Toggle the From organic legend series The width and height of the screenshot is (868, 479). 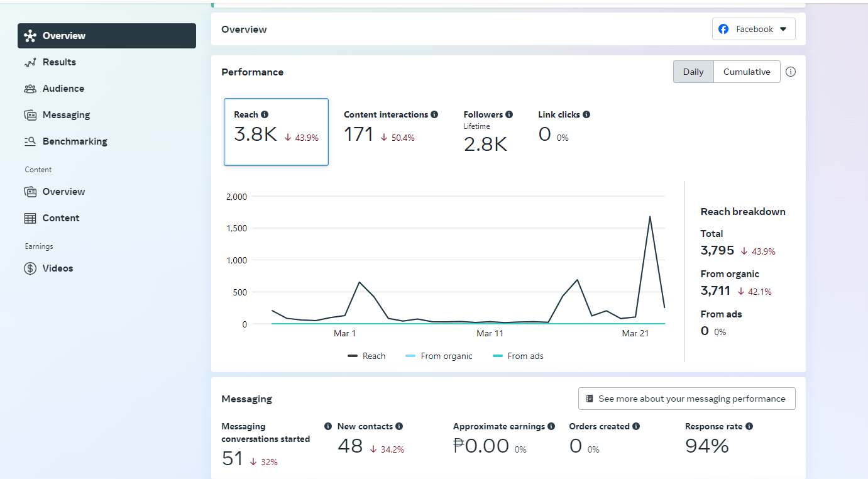[x=439, y=356]
